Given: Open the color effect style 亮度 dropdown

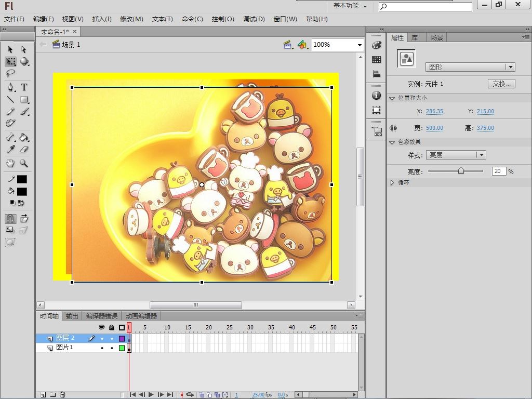Looking at the screenshot, I should point(456,155).
